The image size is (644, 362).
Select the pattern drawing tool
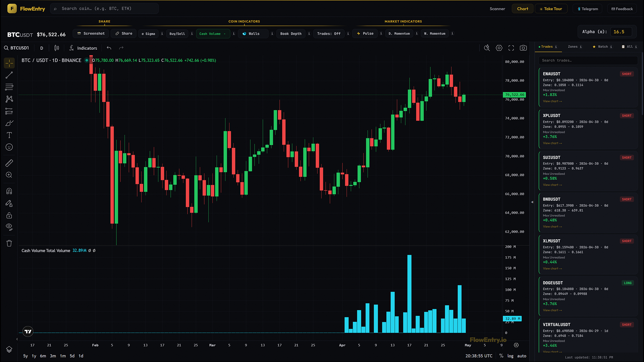click(x=9, y=99)
